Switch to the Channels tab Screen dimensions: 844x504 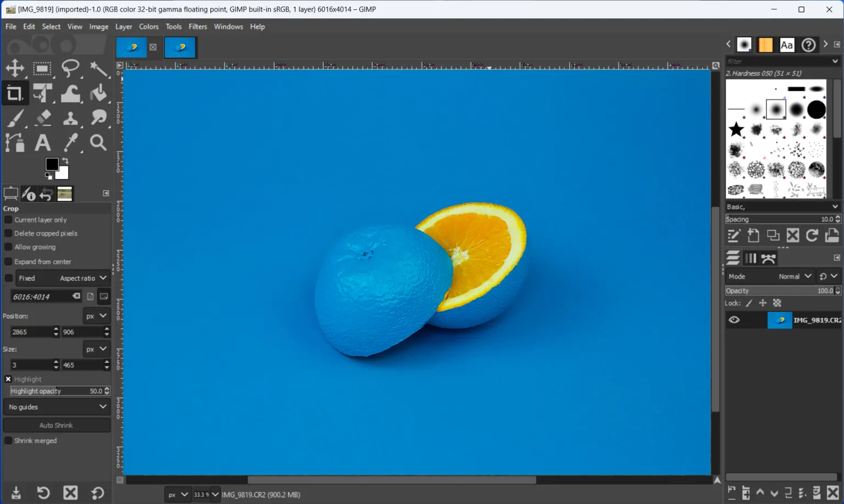pos(751,257)
